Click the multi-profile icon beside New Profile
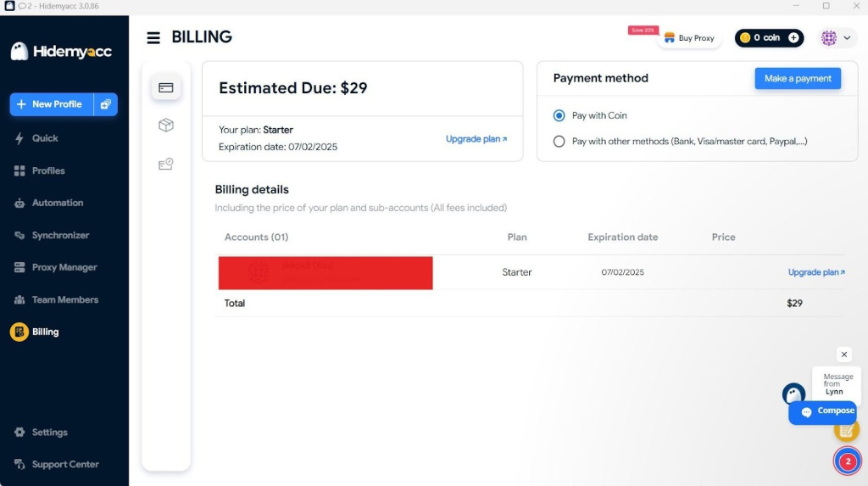The width and height of the screenshot is (868, 486). coord(106,104)
